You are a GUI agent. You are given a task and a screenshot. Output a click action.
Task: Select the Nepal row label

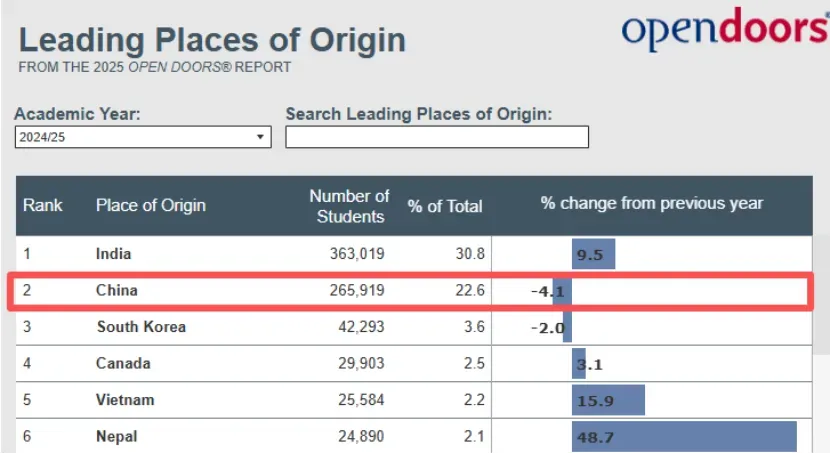pyautogui.click(x=117, y=436)
